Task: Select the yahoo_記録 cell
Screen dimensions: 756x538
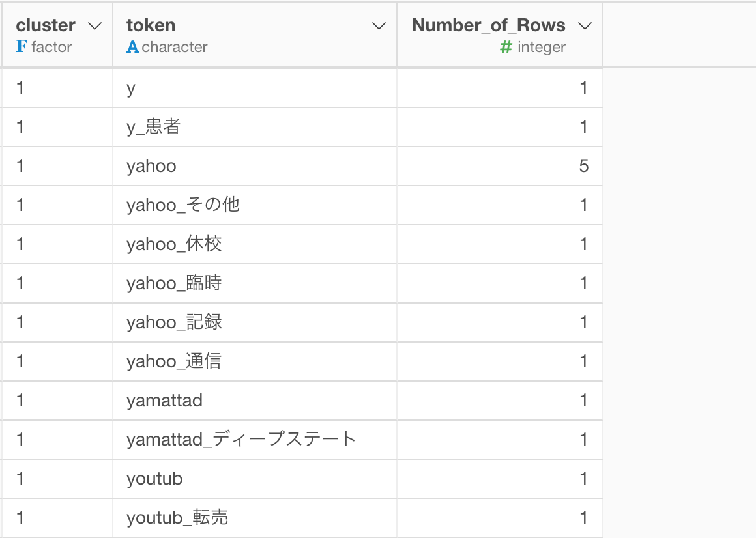Action: [x=174, y=322]
